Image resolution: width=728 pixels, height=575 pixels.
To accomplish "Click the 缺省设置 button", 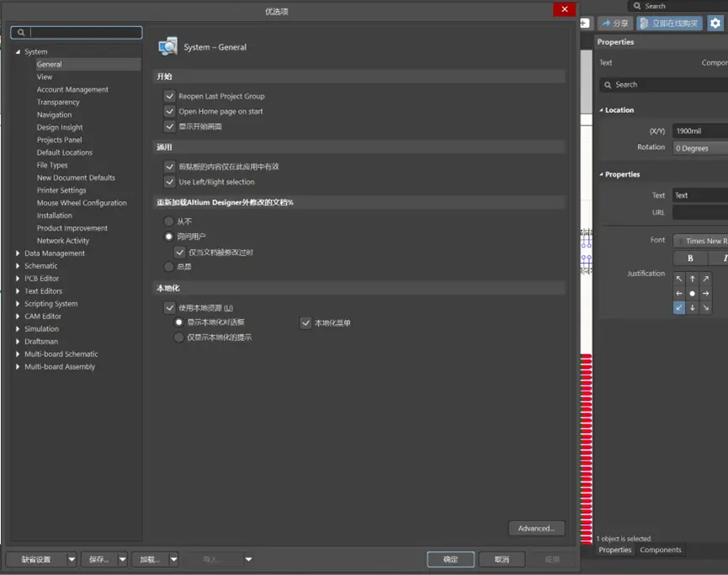I will (x=36, y=559).
